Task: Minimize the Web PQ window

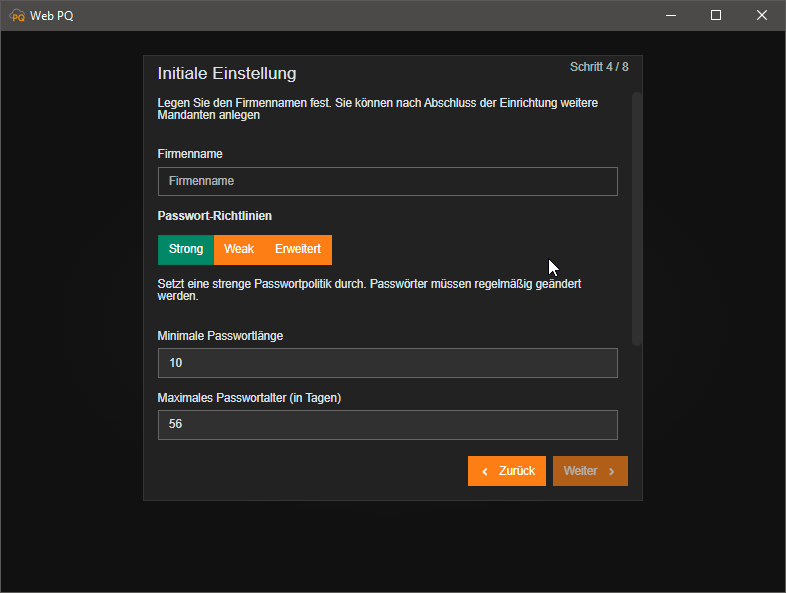Action: pos(669,15)
